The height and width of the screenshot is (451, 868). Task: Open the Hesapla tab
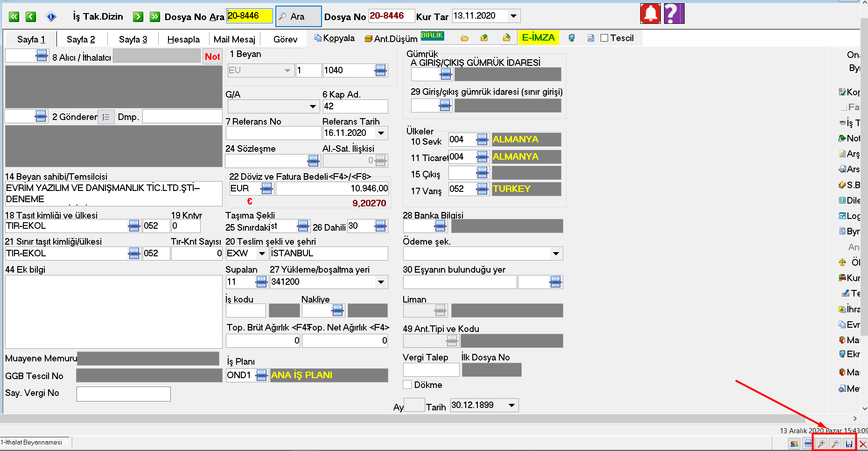183,39
